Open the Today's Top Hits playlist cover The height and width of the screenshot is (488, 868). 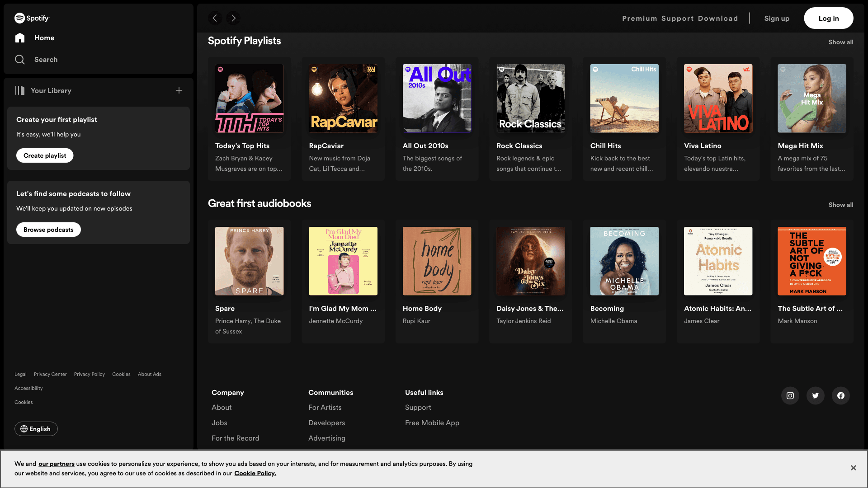(x=250, y=99)
